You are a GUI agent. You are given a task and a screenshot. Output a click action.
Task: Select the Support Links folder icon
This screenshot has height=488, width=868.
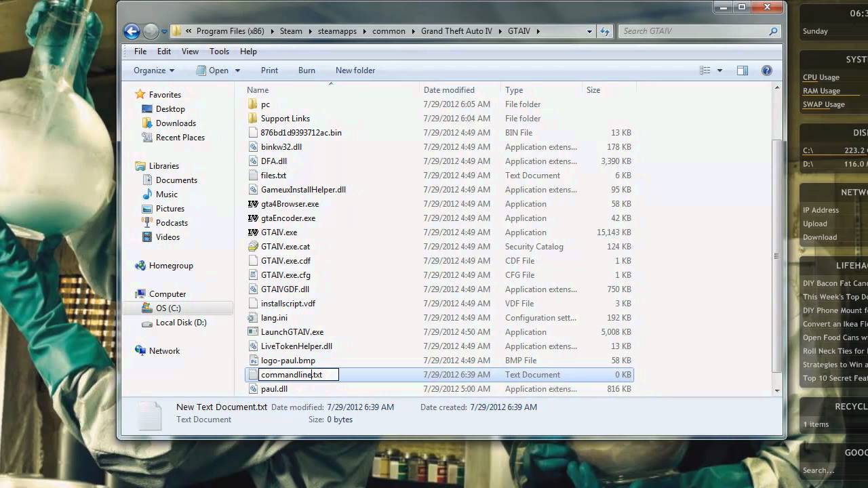point(253,119)
